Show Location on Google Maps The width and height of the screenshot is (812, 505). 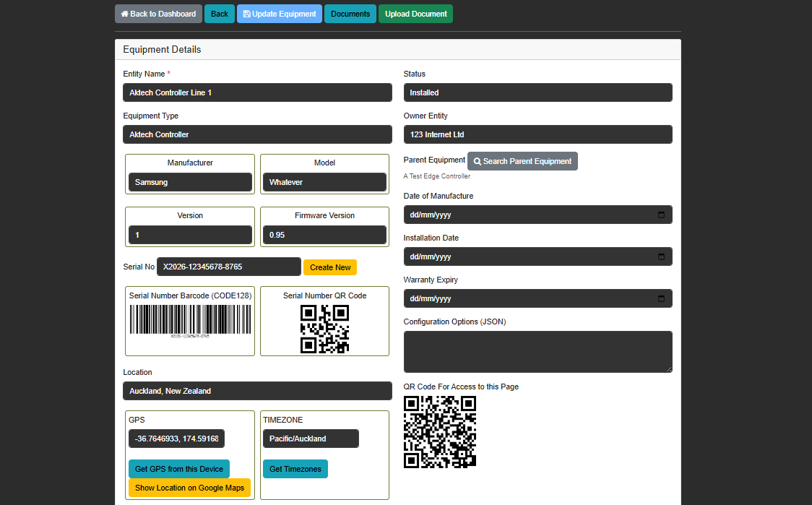(x=189, y=488)
